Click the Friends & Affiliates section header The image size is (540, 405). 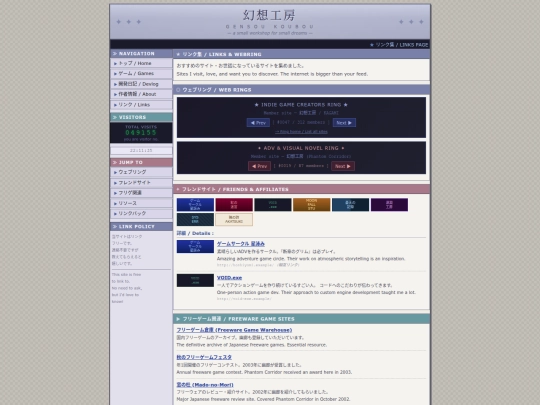[301, 189]
